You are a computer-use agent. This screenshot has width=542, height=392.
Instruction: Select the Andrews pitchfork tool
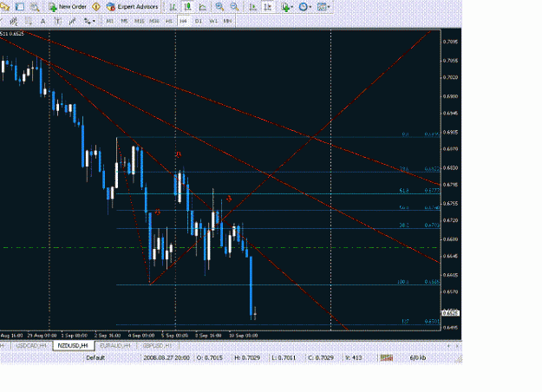(72, 21)
